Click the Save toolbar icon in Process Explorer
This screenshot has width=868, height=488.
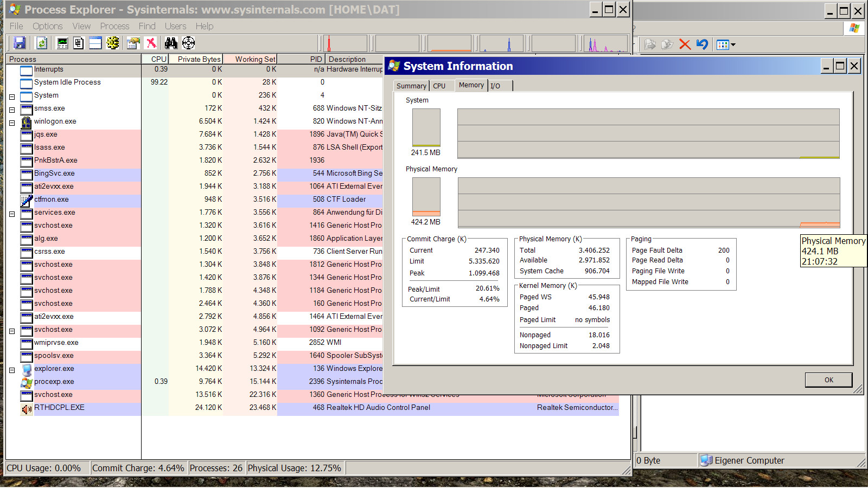click(x=20, y=43)
